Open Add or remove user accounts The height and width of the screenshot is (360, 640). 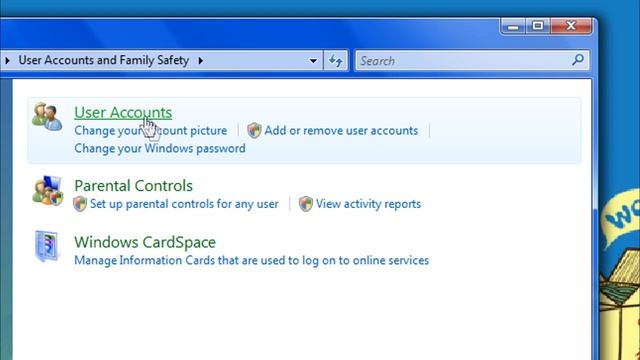click(x=341, y=131)
